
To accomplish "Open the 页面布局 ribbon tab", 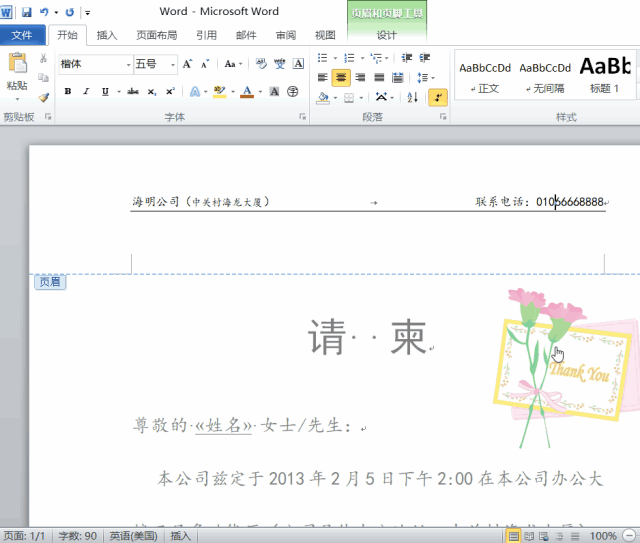I will 156,35.
